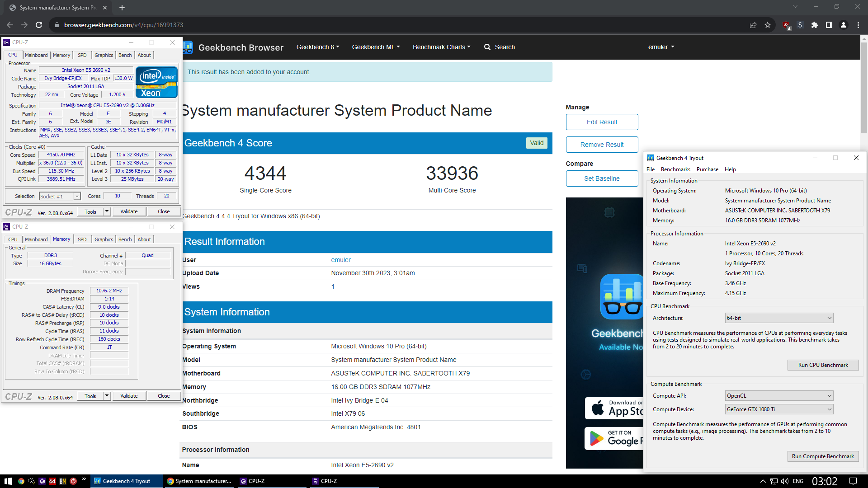Click the Edit Result button
The image size is (868, 488).
[x=602, y=122]
